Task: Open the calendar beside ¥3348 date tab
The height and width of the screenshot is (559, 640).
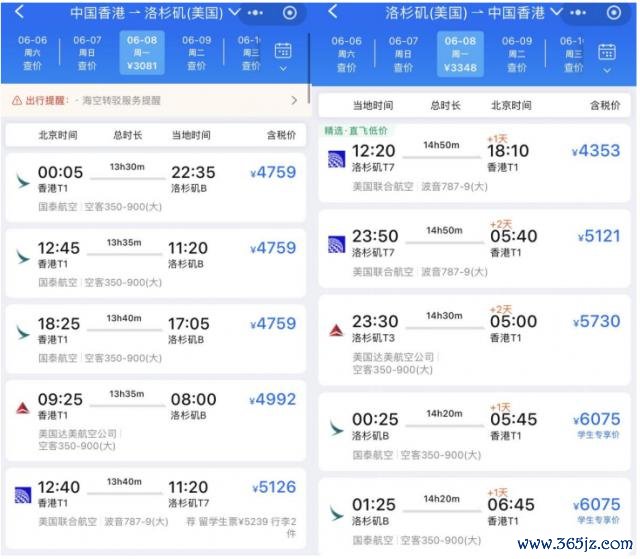Action: 606,56
